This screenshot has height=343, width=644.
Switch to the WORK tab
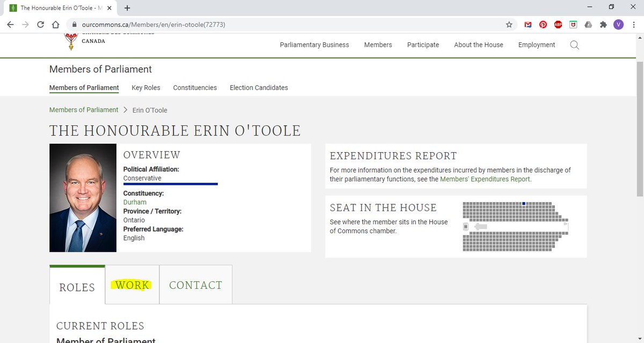133,285
